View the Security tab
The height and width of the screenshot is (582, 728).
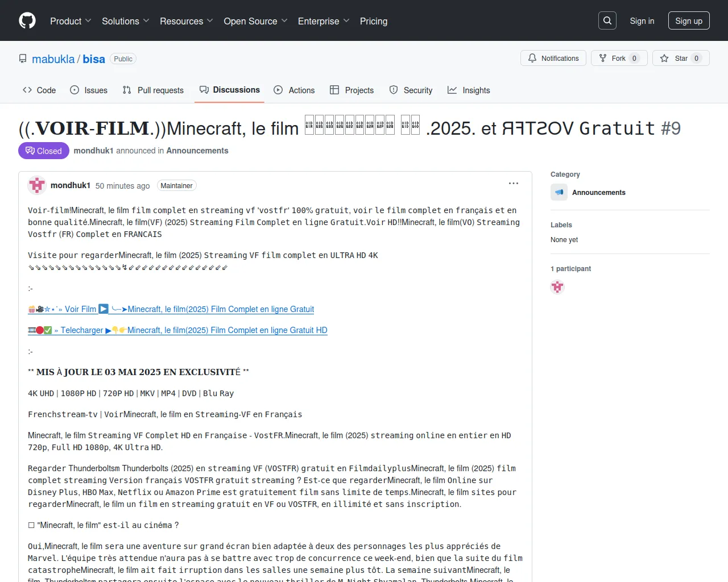click(411, 90)
